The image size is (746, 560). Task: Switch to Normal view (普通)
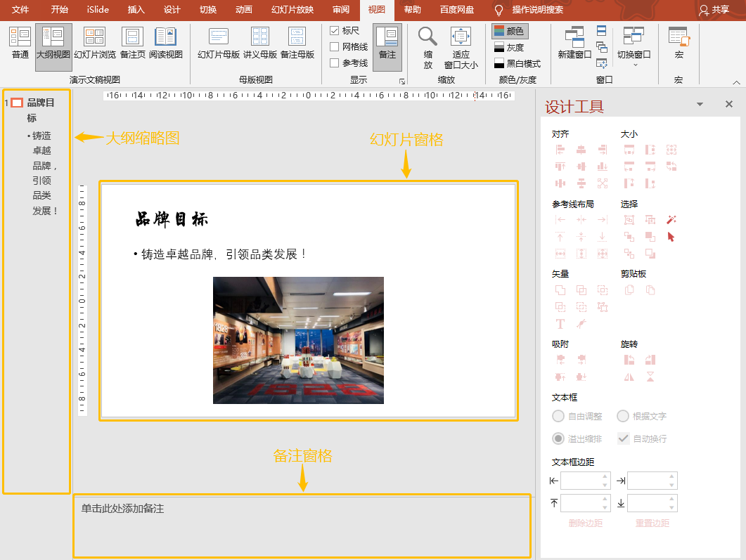[x=20, y=44]
